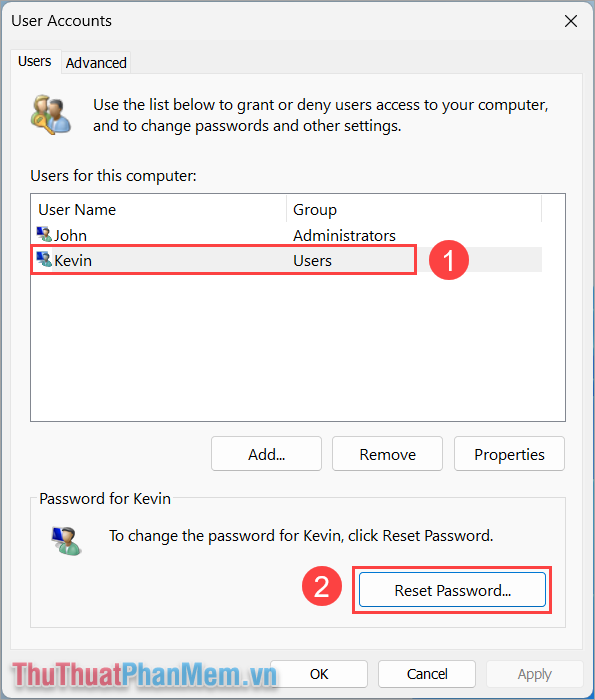Remove the selected user

[x=387, y=454]
